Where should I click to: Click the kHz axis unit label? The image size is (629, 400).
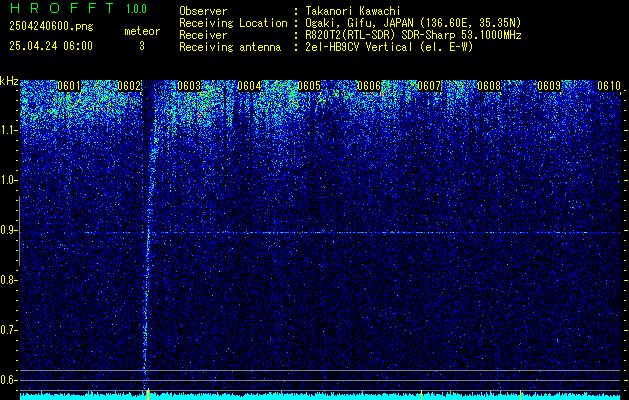pos(9,81)
